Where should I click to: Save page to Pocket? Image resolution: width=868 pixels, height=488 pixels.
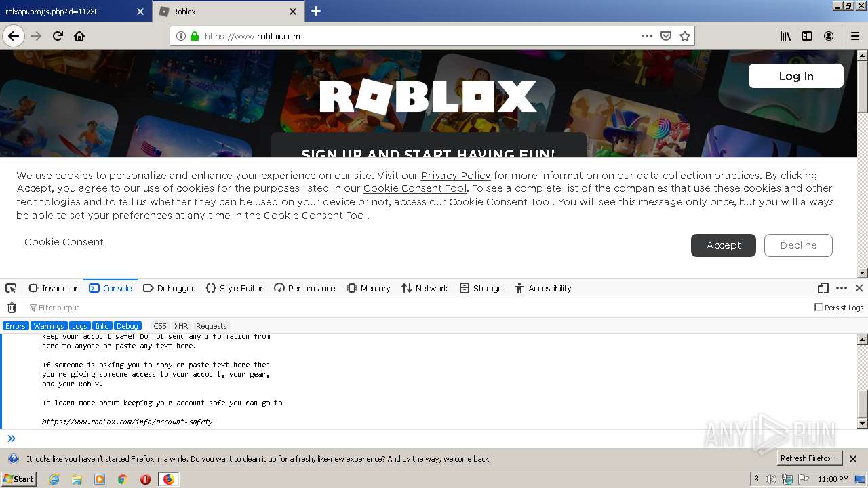[666, 36]
